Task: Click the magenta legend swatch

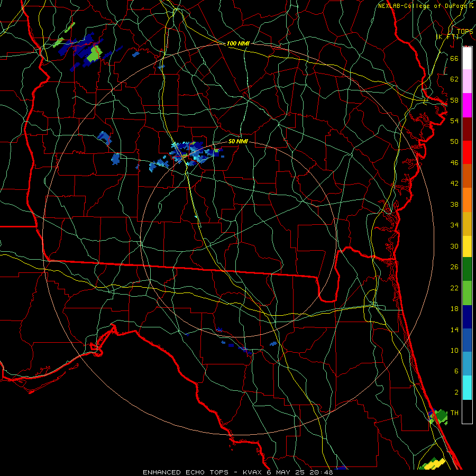Action: pyautogui.click(x=467, y=105)
